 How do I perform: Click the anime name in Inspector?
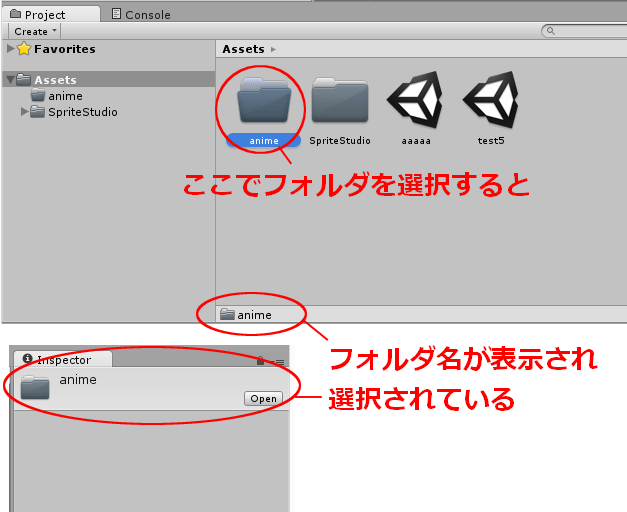(x=78, y=380)
